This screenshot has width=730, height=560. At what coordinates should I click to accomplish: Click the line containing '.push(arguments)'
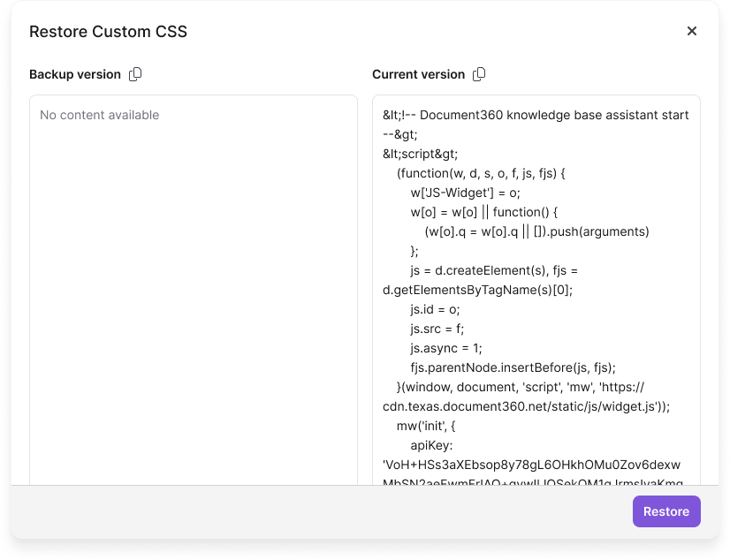[x=536, y=231]
